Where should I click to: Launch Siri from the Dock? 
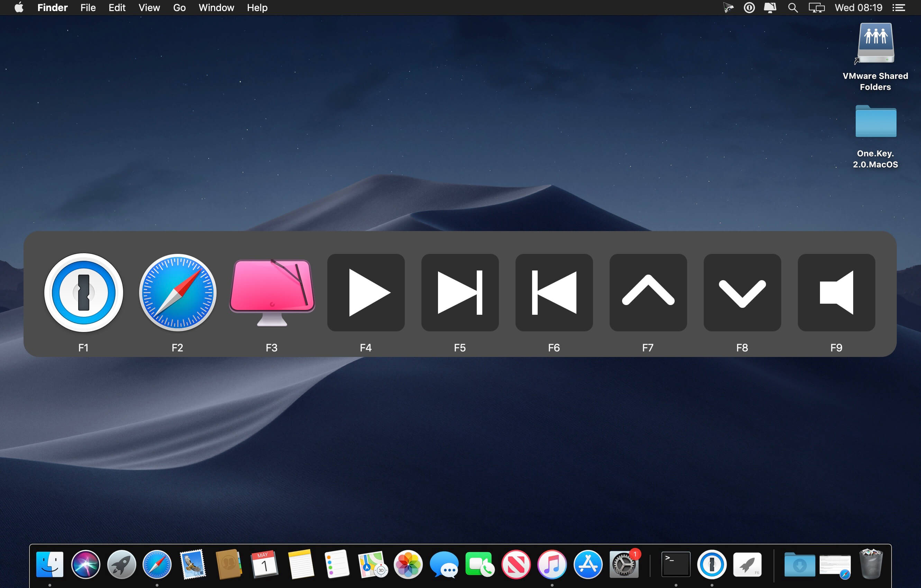[x=86, y=564]
